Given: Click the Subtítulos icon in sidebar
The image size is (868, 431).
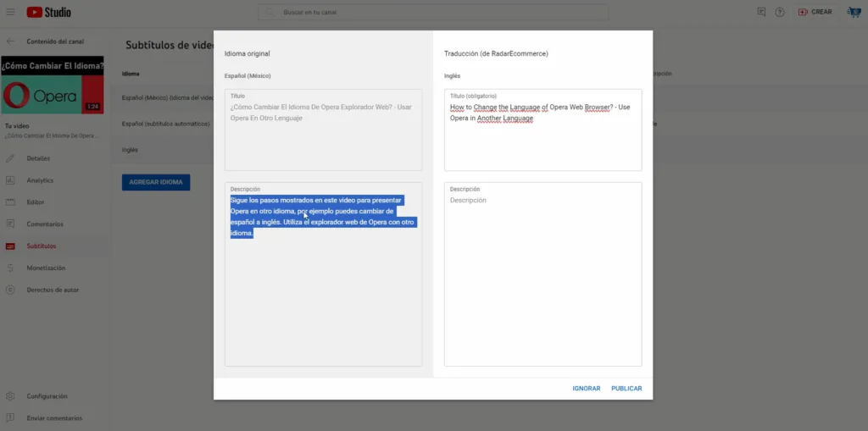Looking at the screenshot, I should click(10, 246).
